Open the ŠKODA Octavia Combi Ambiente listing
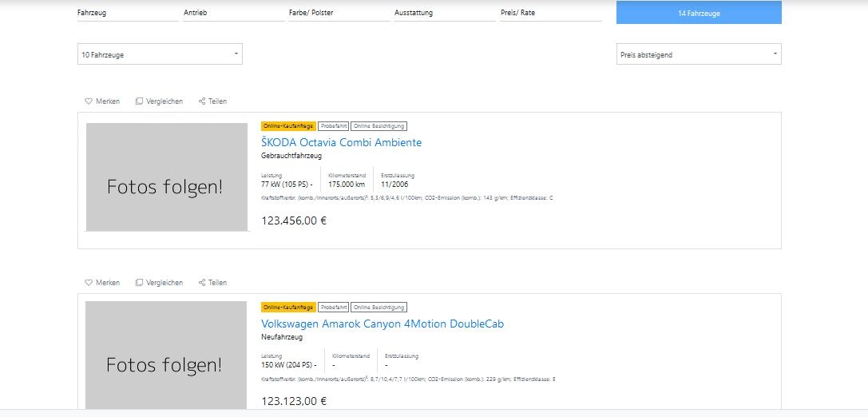This screenshot has height=417, width=868. [341, 142]
